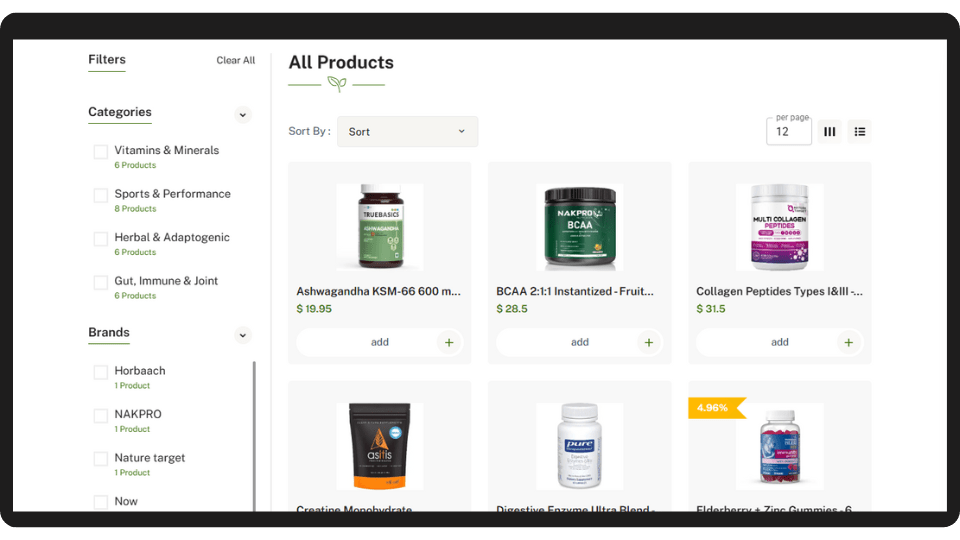Screen dimensions: 960x540
Task: Click the Brands list scrollbar
Action: pos(254,436)
